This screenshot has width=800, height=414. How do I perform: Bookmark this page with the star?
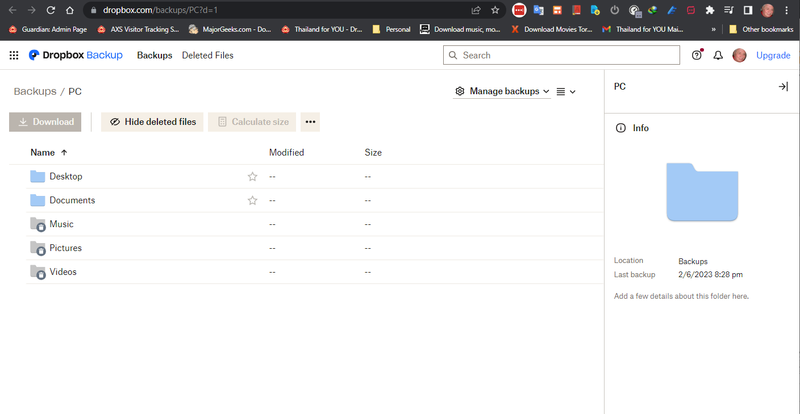coord(495,10)
